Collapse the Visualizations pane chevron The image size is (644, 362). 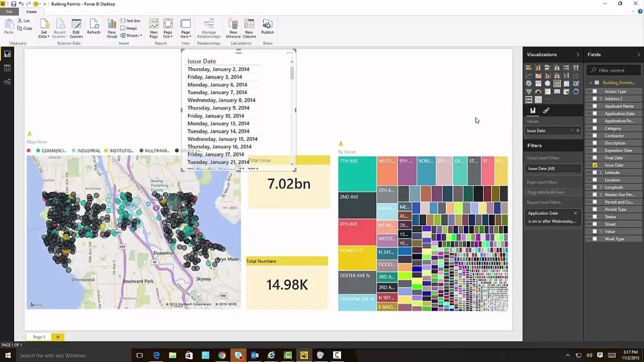click(x=578, y=54)
